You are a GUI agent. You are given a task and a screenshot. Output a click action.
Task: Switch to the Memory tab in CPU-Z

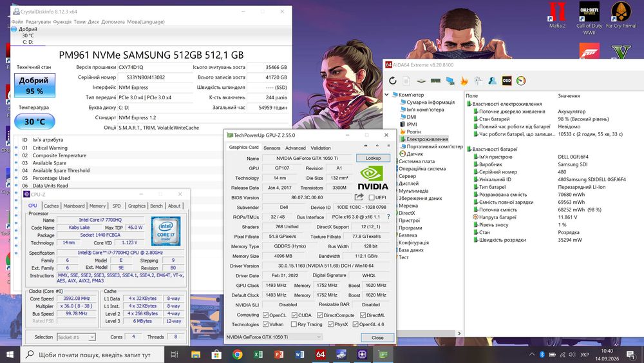coord(97,206)
